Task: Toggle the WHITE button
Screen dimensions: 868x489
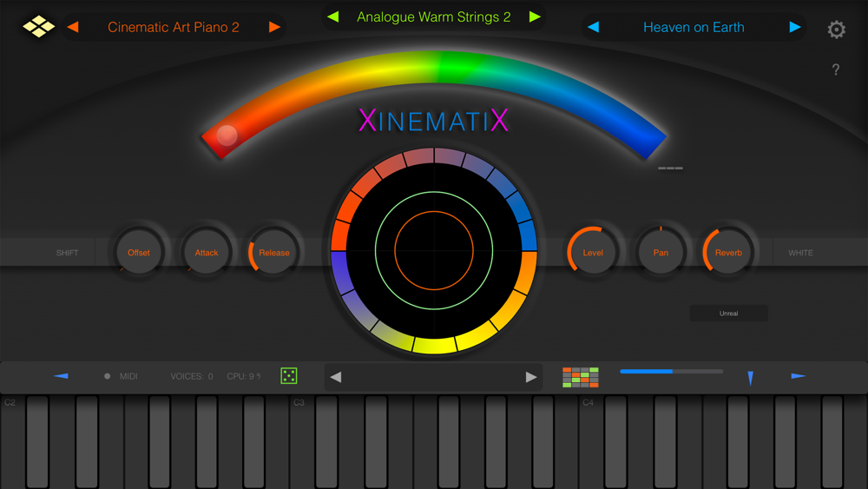Action: (800, 253)
